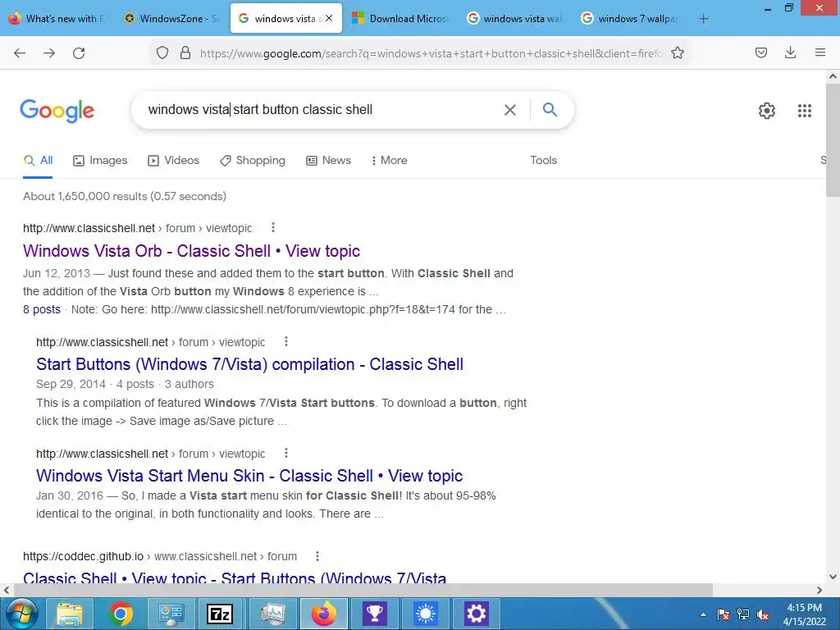
Task: Switch to the windows 7 wallpaper tab
Action: tap(630, 19)
